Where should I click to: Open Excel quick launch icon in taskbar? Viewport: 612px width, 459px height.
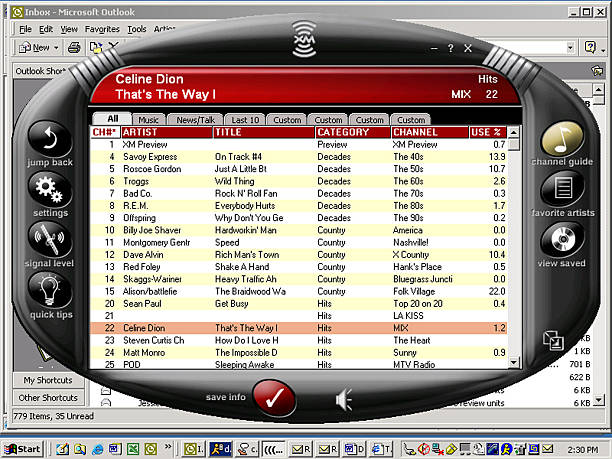[x=133, y=449]
